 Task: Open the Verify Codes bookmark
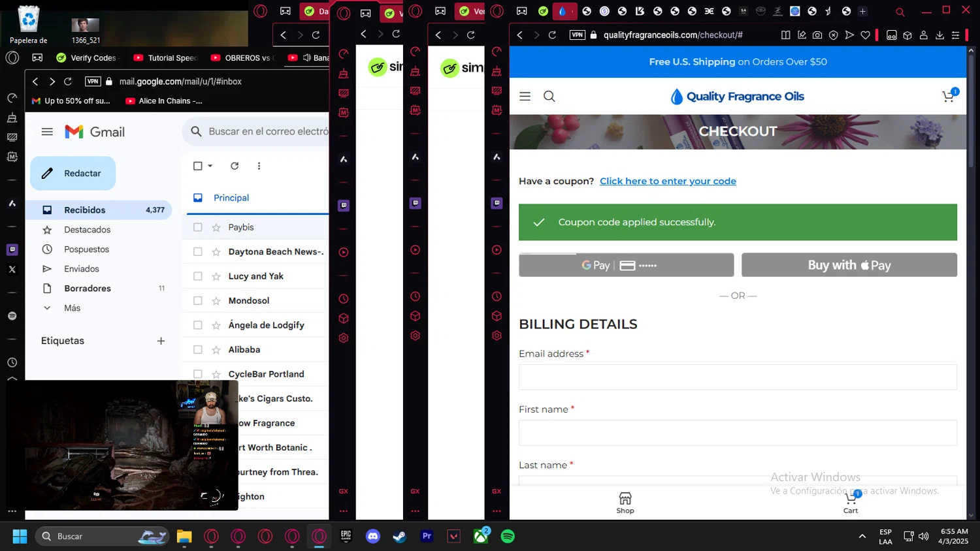point(86,58)
